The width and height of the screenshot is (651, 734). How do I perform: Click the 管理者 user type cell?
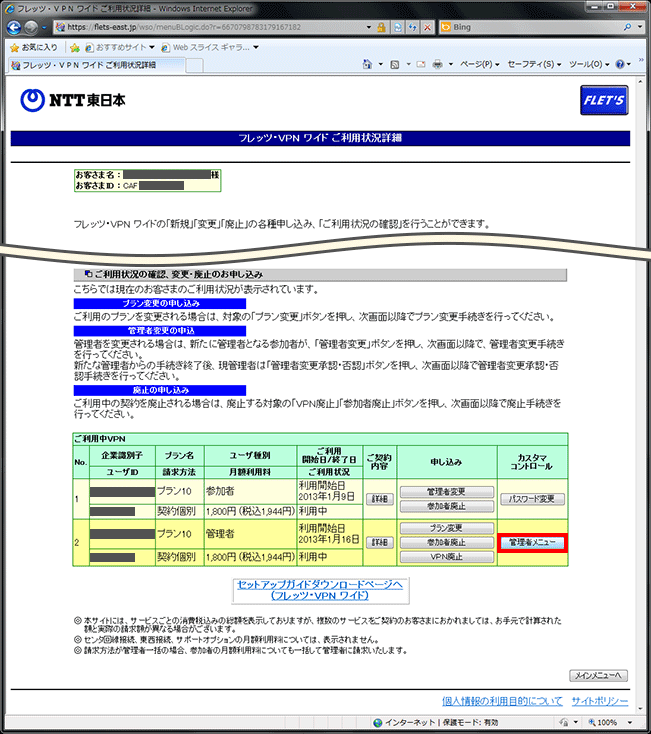(250, 534)
